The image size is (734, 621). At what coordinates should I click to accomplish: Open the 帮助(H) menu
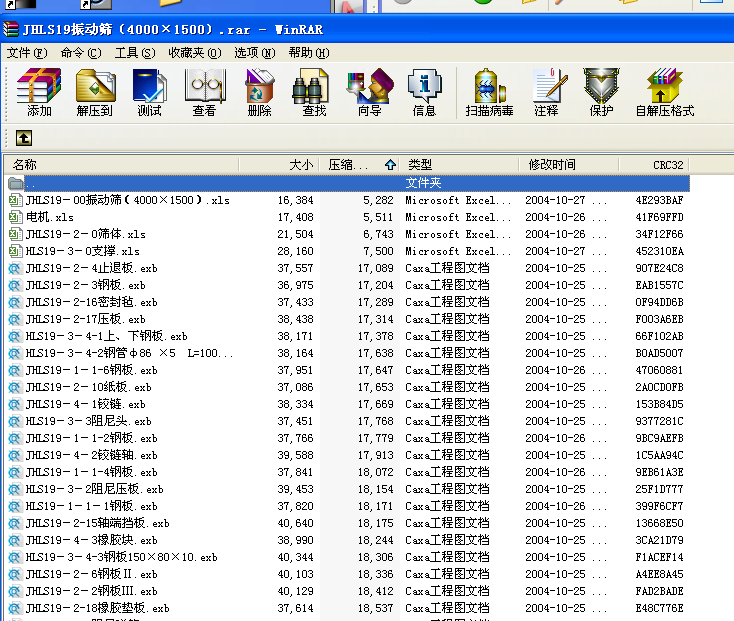[309, 53]
